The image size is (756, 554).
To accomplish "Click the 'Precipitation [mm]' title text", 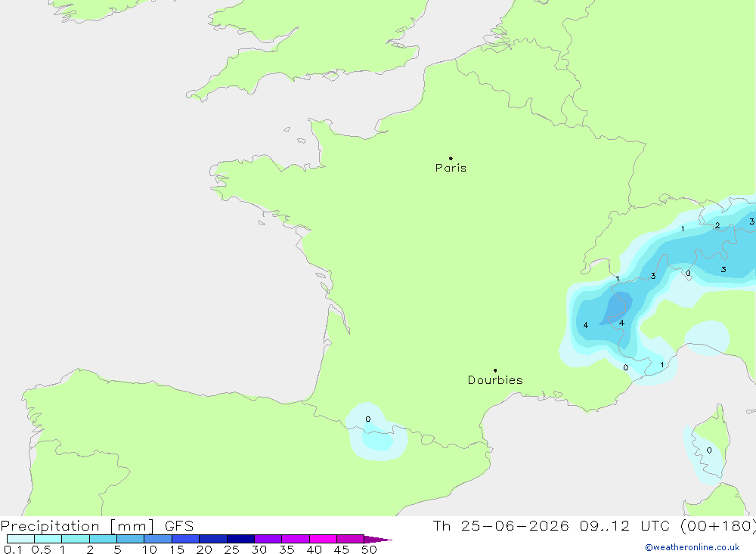I will pyautogui.click(x=77, y=525).
